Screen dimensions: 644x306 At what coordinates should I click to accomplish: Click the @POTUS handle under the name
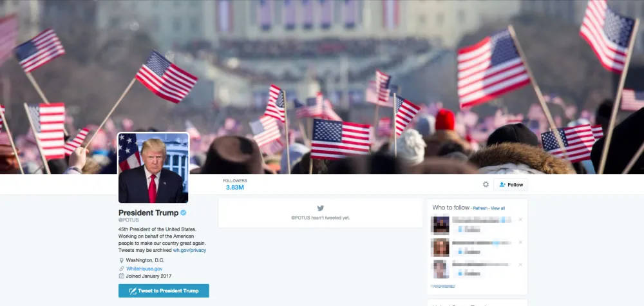click(x=129, y=220)
